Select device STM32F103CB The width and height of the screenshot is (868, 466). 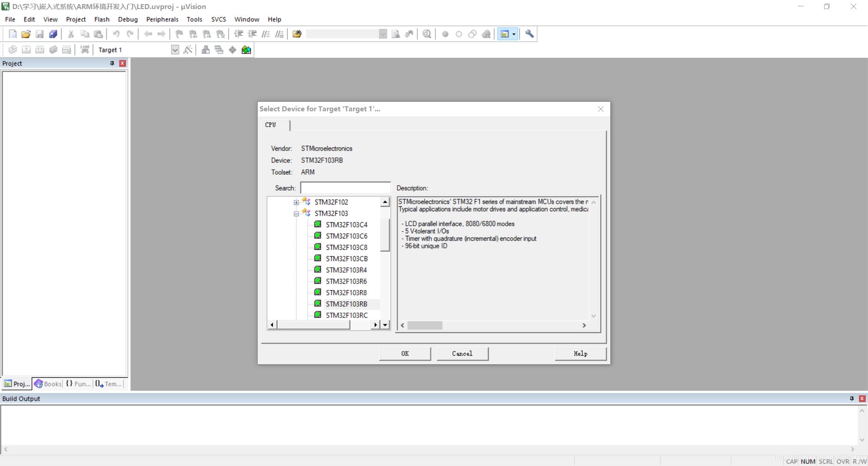click(x=346, y=259)
